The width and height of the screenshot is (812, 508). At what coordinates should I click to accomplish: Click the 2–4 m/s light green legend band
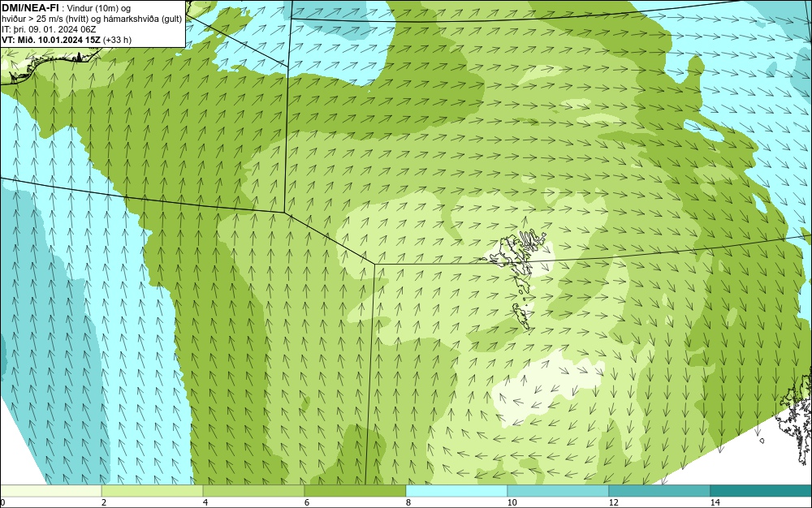tap(153, 490)
